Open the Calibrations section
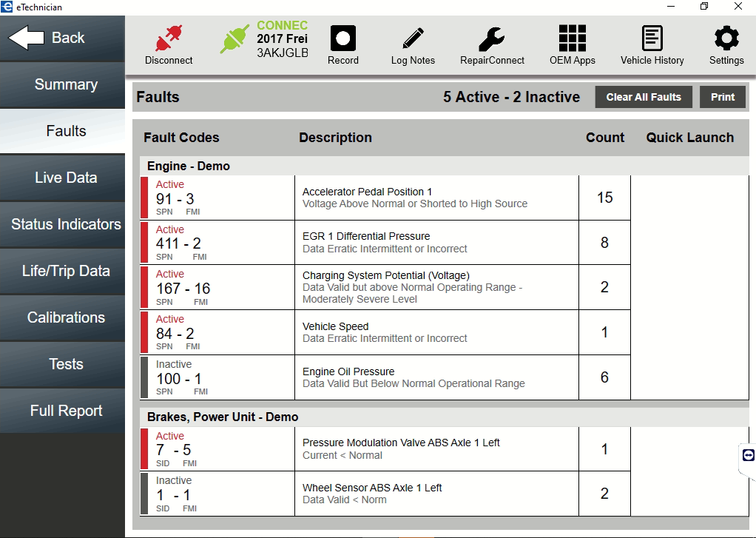 (x=63, y=317)
